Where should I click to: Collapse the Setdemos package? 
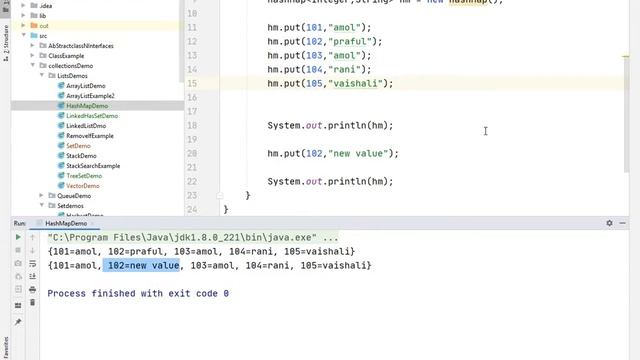point(42,205)
